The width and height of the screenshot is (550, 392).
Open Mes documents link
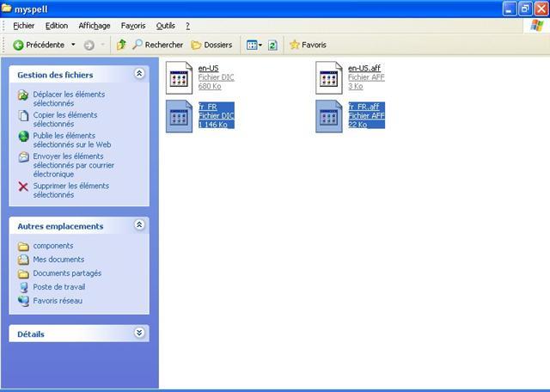coord(58,260)
